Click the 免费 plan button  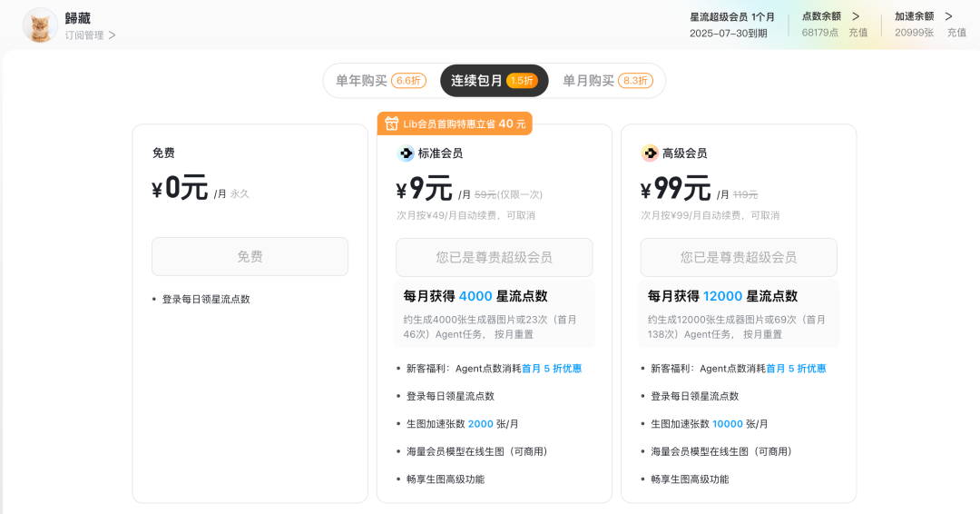tap(250, 256)
